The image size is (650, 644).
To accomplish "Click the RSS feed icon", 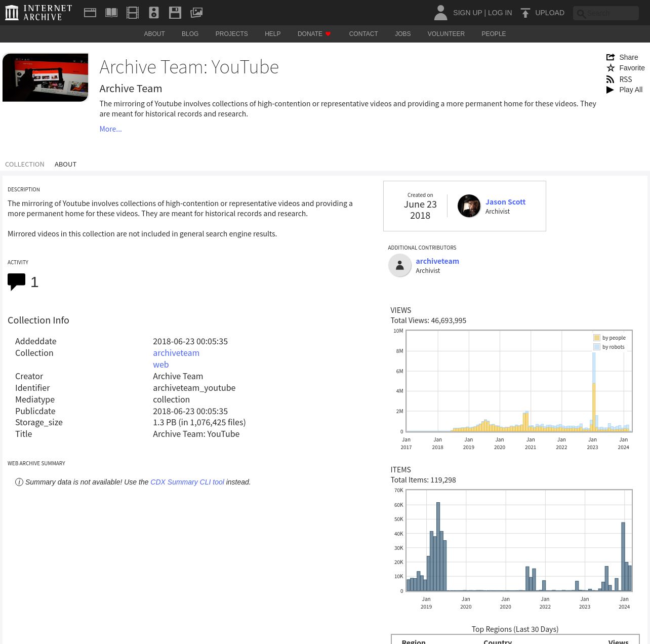I will click(x=611, y=79).
